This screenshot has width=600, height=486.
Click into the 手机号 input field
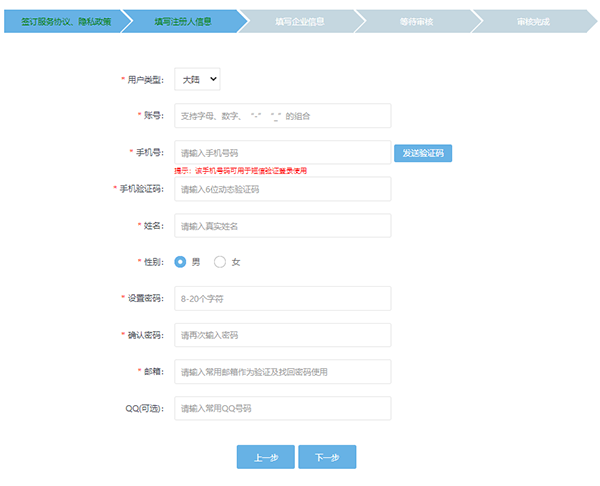[x=282, y=153]
